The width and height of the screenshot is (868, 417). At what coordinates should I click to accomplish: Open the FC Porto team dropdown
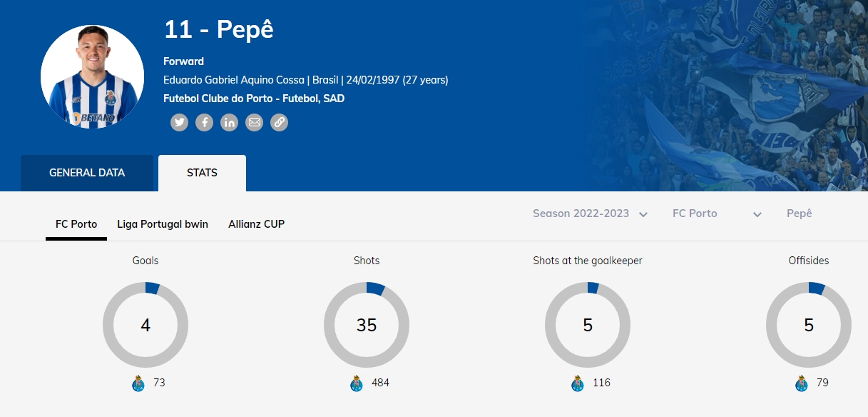tap(717, 213)
